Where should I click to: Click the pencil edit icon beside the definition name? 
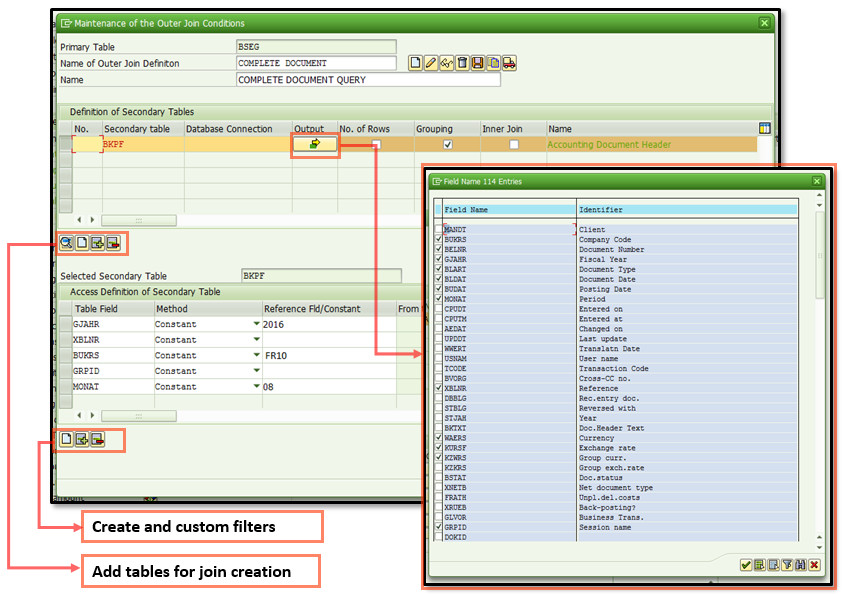(431, 63)
